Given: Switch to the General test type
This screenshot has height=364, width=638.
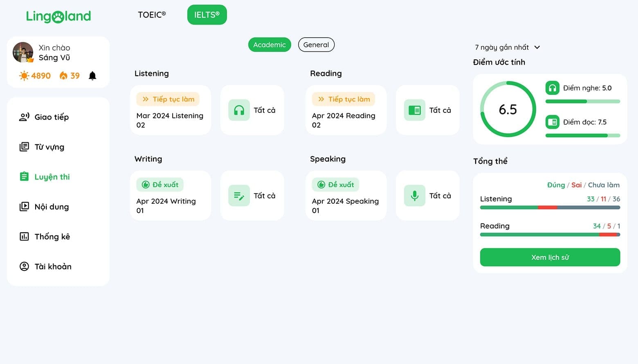Looking at the screenshot, I should click(316, 45).
